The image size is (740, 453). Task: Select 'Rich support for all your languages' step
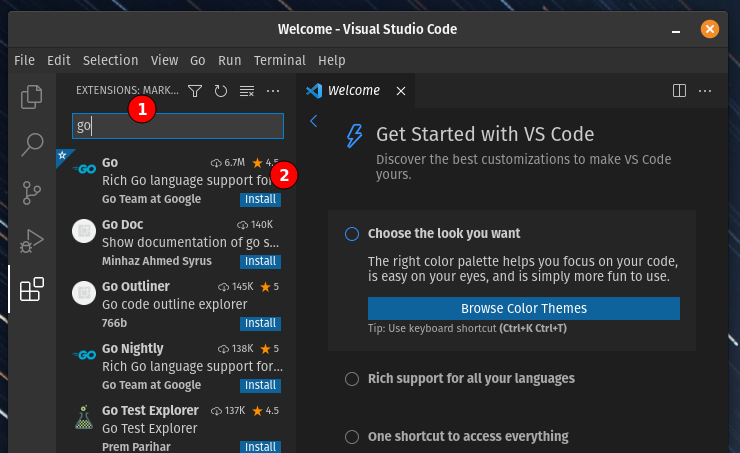tap(471, 378)
